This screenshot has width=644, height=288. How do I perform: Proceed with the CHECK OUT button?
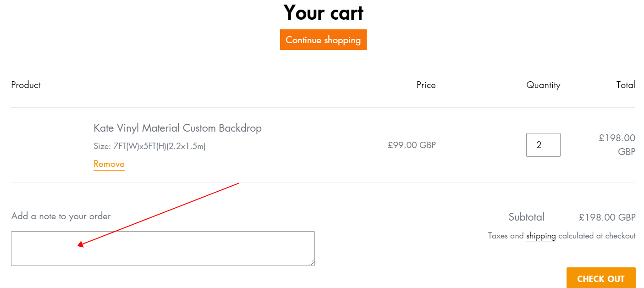[601, 278]
